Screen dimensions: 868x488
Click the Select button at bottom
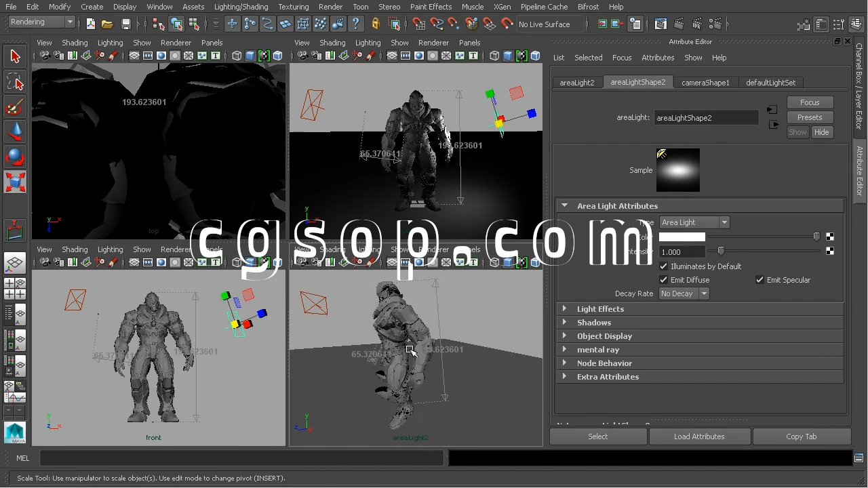tap(598, 436)
